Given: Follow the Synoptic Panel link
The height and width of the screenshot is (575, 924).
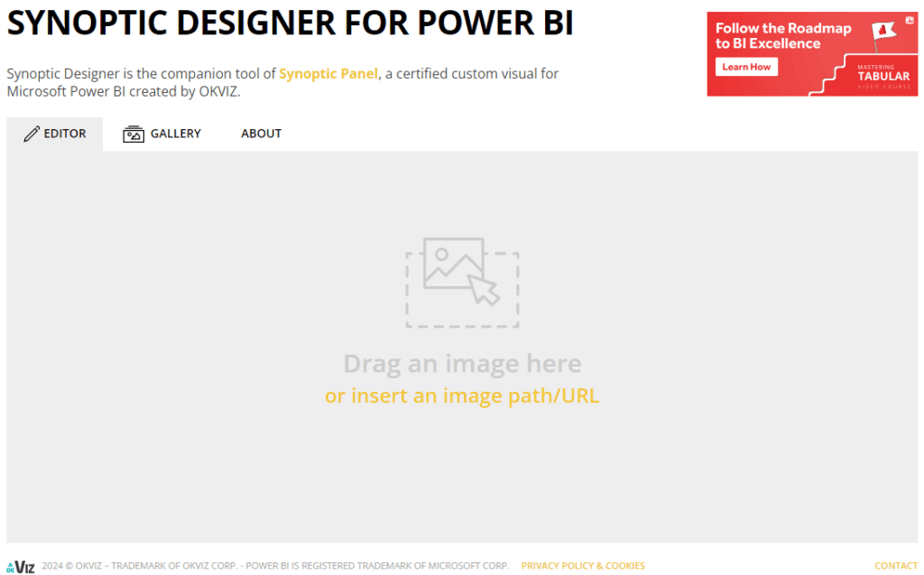Looking at the screenshot, I should coord(328,74).
